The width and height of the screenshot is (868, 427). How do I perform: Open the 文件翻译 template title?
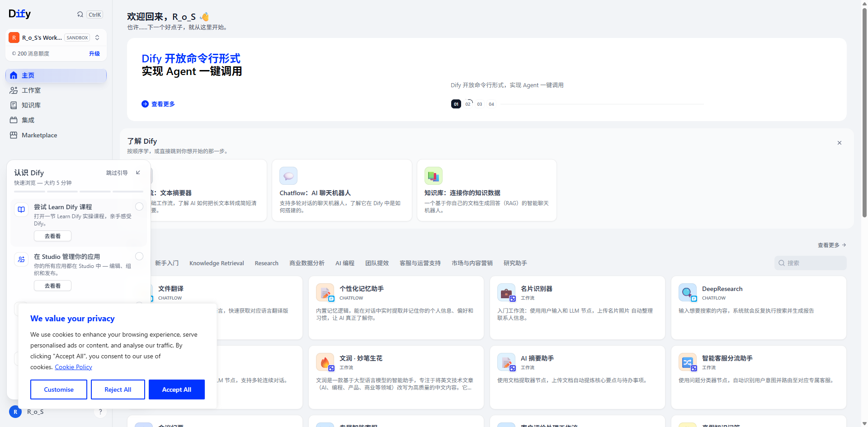click(x=171, y=289)
